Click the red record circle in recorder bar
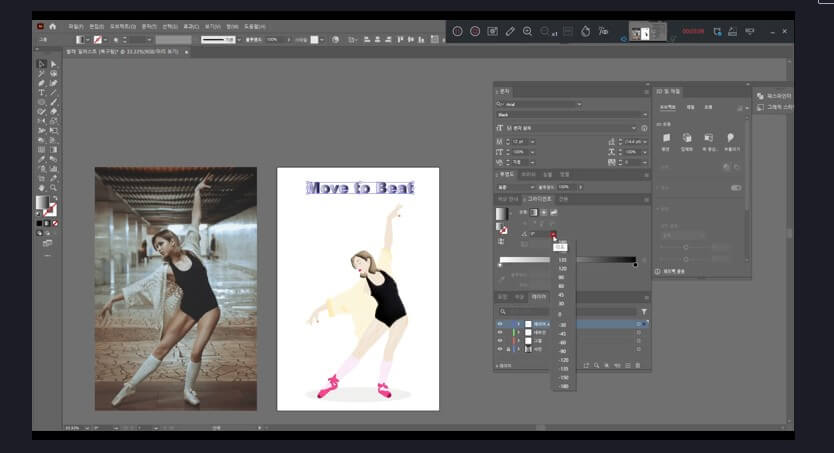 click(x=475, y=31)
